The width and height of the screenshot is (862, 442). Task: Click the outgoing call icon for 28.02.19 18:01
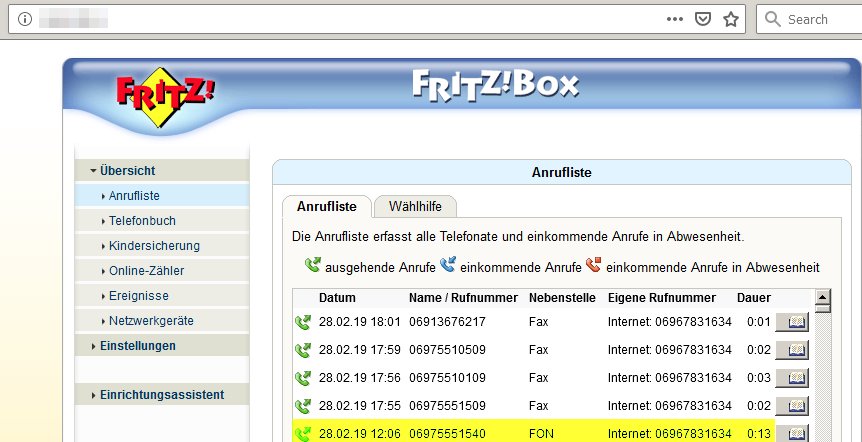pyautogui.click(x=303, y=322)
